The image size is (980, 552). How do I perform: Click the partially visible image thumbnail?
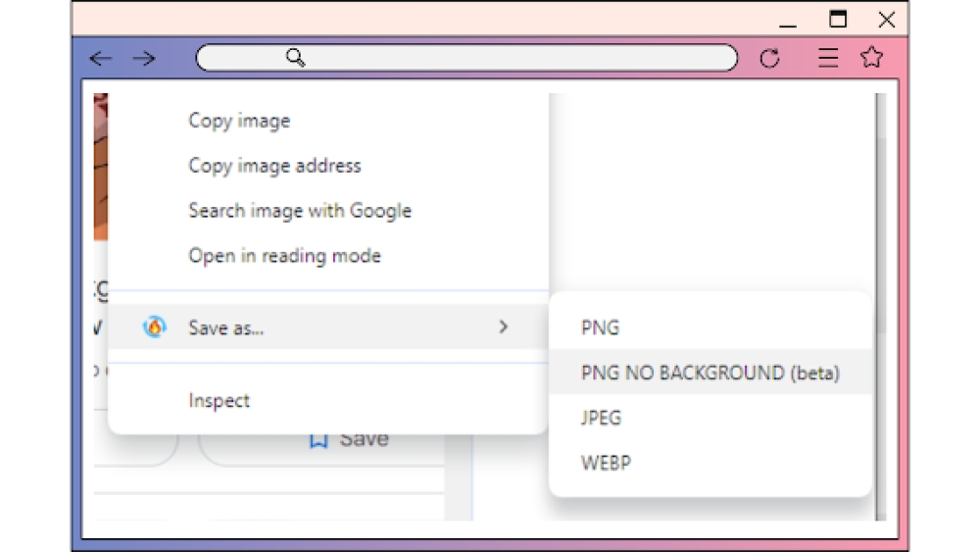click(x=101, y=167)
